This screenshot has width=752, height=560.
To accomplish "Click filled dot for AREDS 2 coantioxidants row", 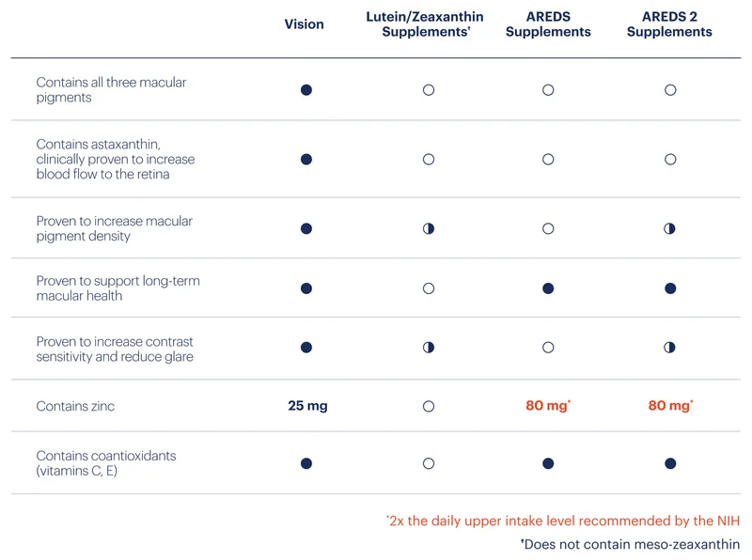I will coord(670,463).
